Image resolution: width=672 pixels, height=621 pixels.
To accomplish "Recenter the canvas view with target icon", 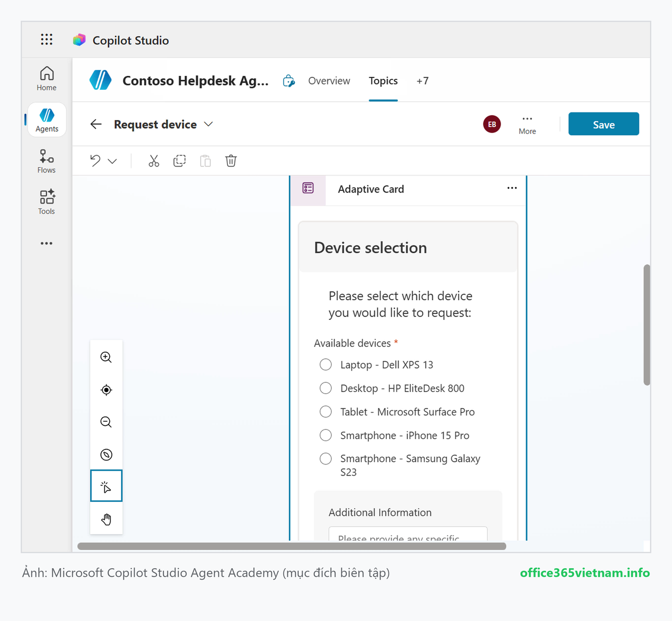I will pyautogui.click(x=106, y=390).
